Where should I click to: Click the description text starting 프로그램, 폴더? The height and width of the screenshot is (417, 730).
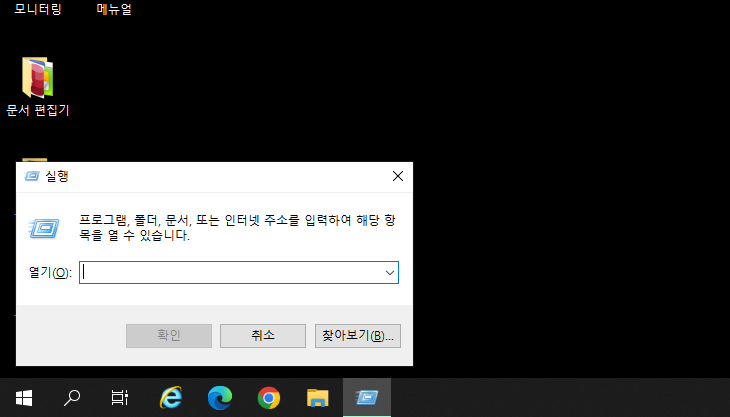click(x=237, y=228)
